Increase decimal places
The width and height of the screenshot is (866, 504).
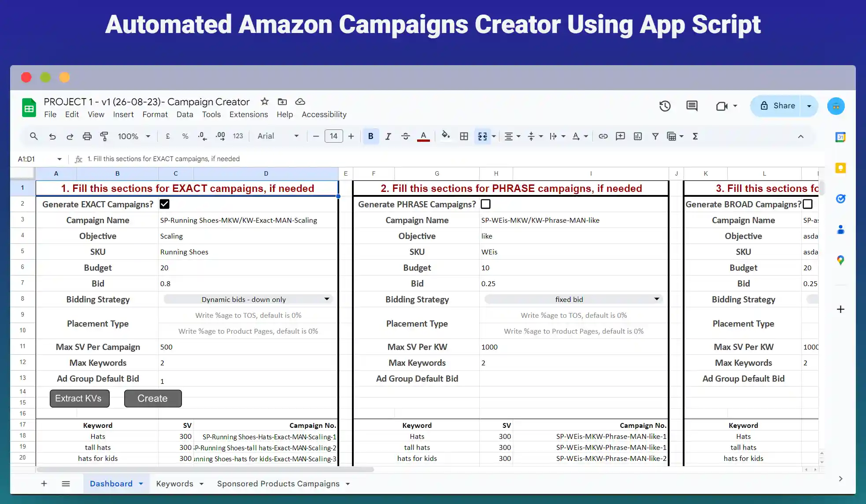[220, 136]
